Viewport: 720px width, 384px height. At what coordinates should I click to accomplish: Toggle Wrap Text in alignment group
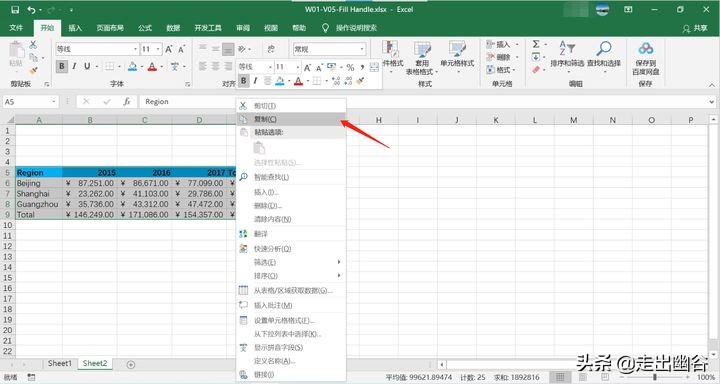[x=271, y=49]
